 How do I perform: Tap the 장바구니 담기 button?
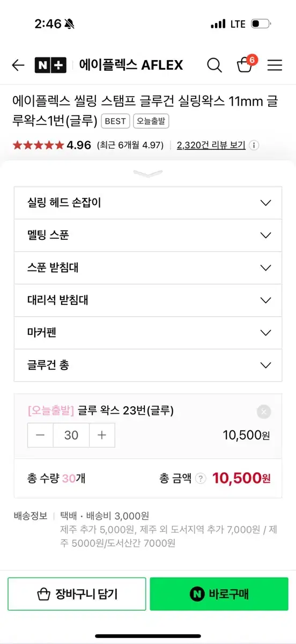(77, 594)
